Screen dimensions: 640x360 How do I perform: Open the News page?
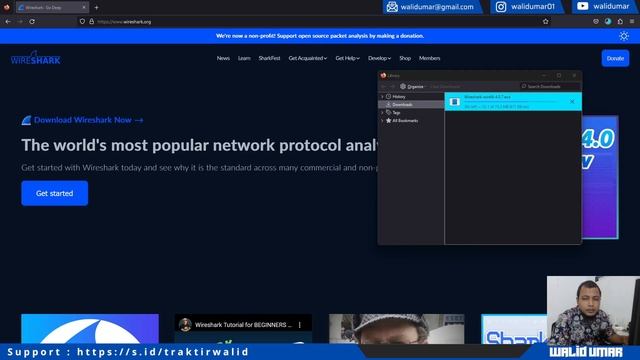[x=223, y=58]
